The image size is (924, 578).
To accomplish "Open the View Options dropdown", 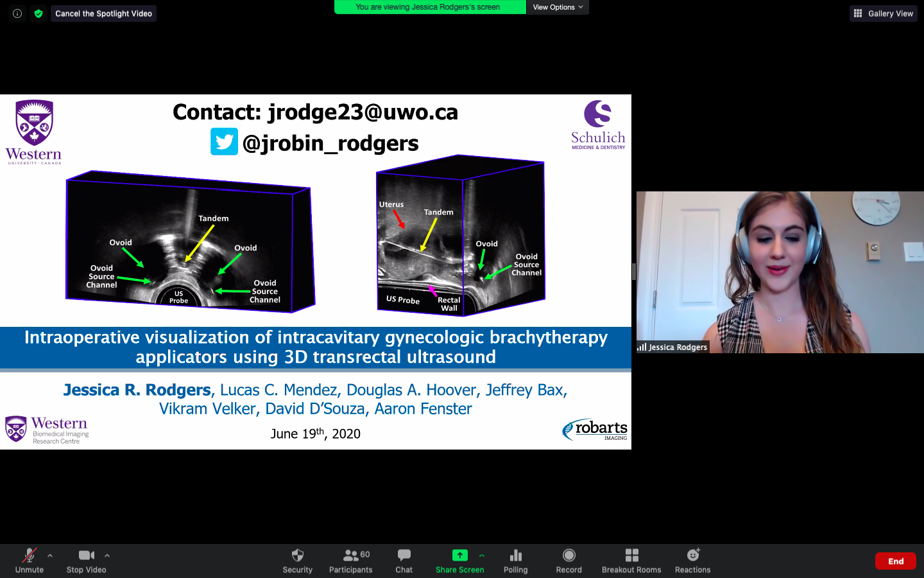I will click(x=558, y=7).
